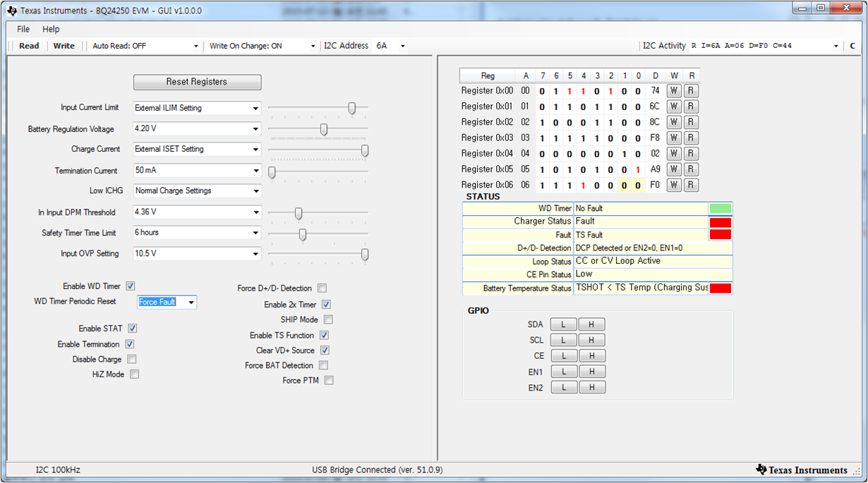
Task: Set SCL GPIO low with L button
Action: coord(564,340)
